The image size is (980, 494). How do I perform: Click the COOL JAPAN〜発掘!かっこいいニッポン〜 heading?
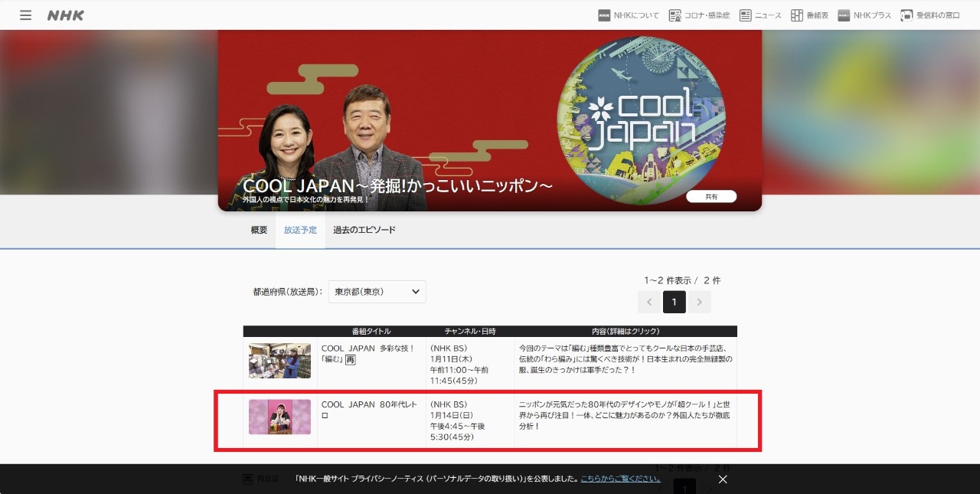point(398,186)
